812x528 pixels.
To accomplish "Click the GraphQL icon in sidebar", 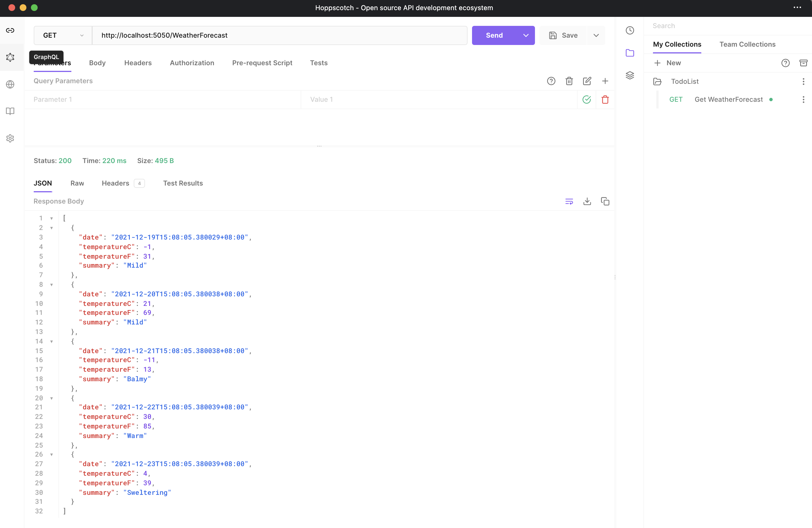I will [x=10, y=57].
